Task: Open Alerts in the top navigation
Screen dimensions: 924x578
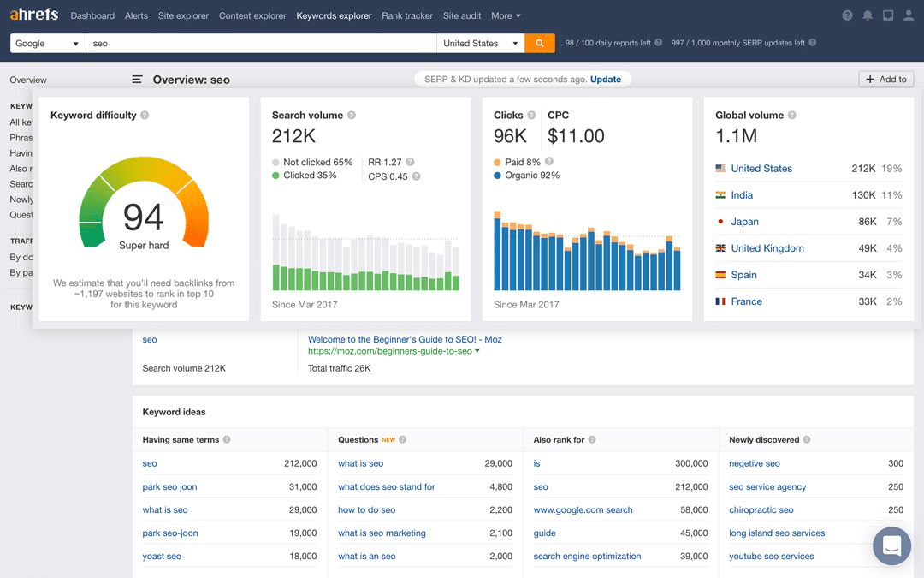Action: (136, 16)
